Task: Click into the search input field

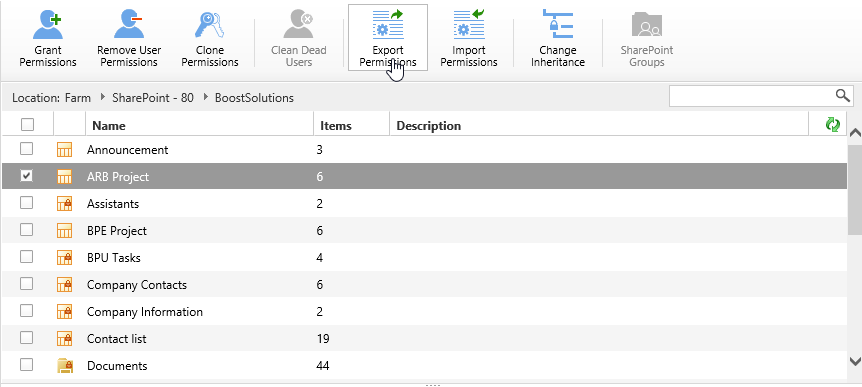Action: click(752, 96)
